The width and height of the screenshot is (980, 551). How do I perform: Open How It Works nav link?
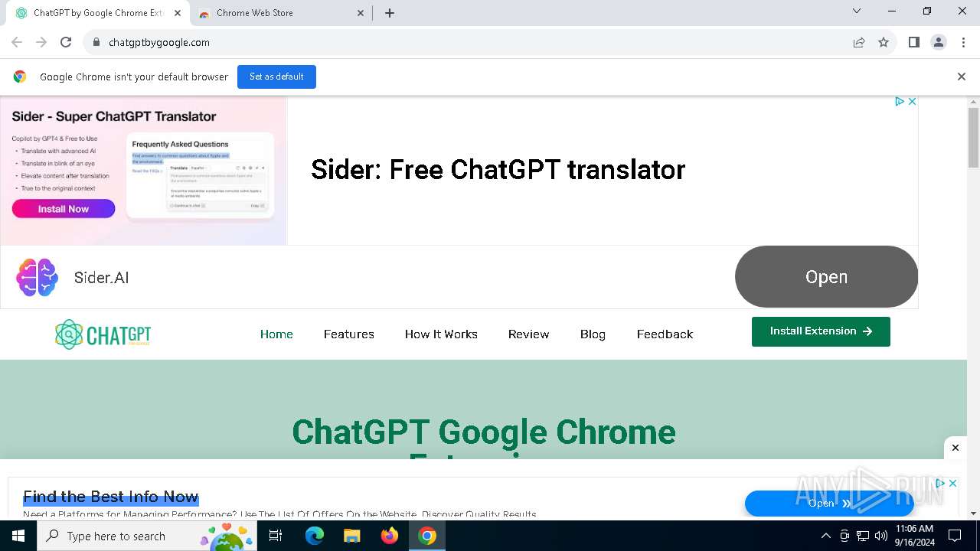[441, 334]
